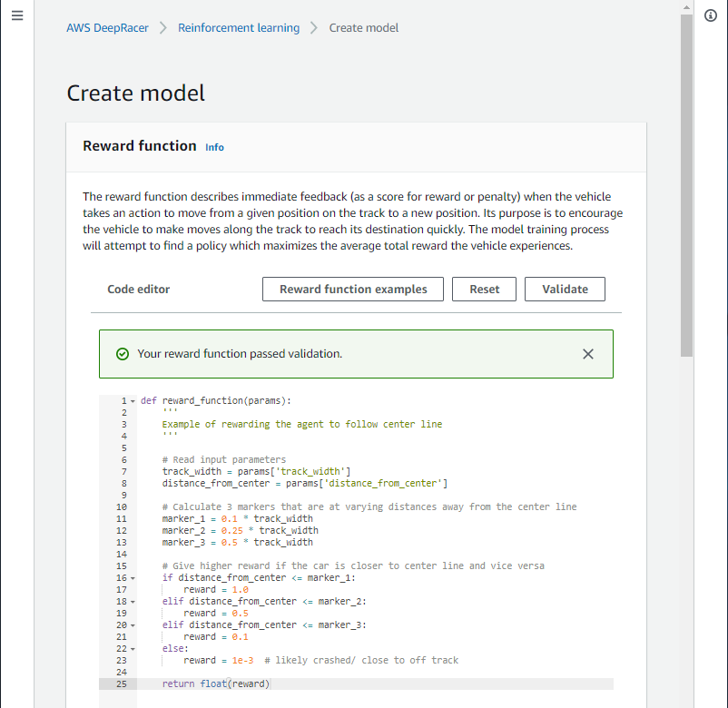728x708 pixels.
Task: Collapse the elif block at line 20
Action: pyautogui.click(x=133, y=624)
